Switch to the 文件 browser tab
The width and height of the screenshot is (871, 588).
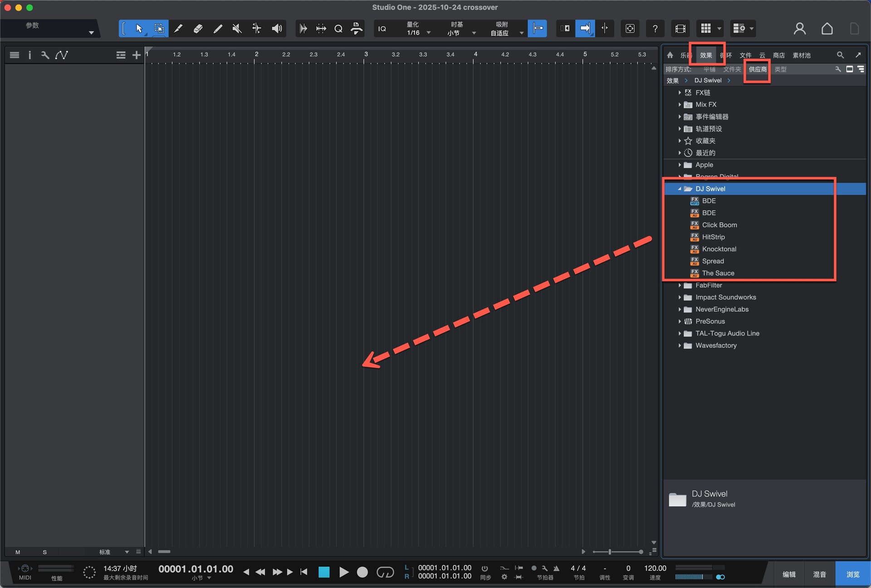(x=745, y=55)
